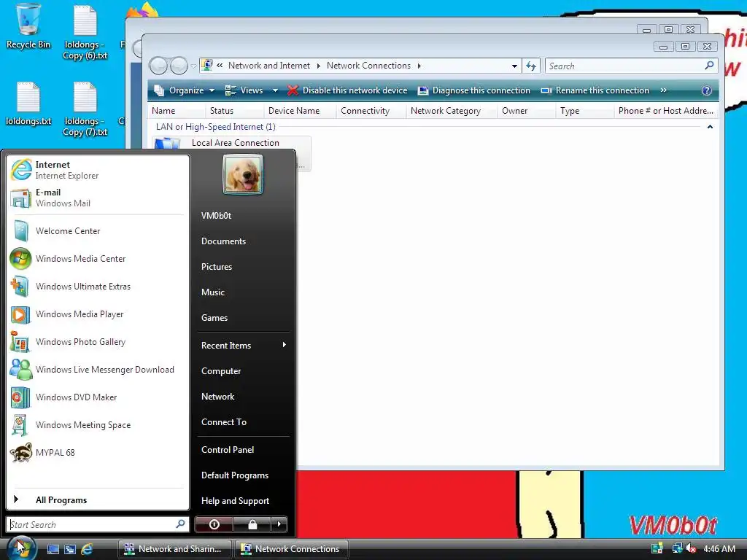Open Help and Support

pos(243,500)
